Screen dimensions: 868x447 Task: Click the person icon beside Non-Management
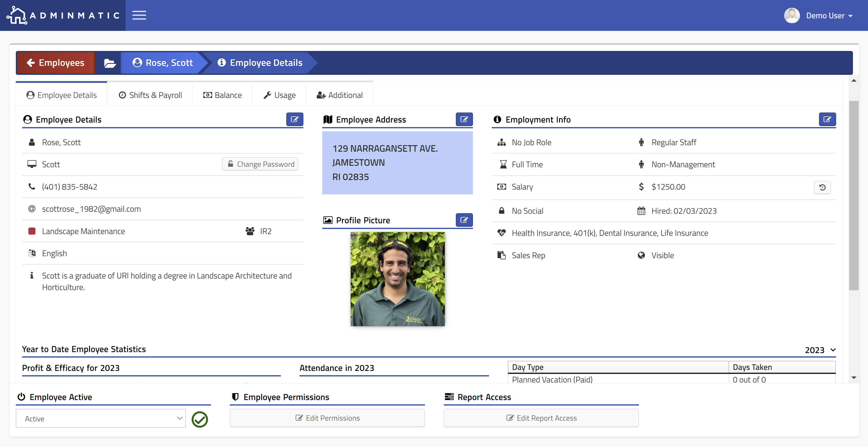[641, 164]
